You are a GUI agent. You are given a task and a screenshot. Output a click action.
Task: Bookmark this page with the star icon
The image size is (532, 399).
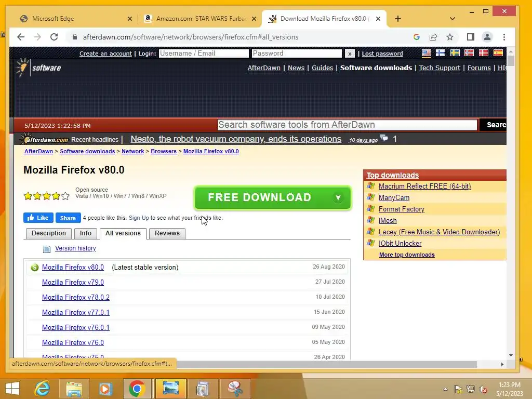click(x=450, y=37)
